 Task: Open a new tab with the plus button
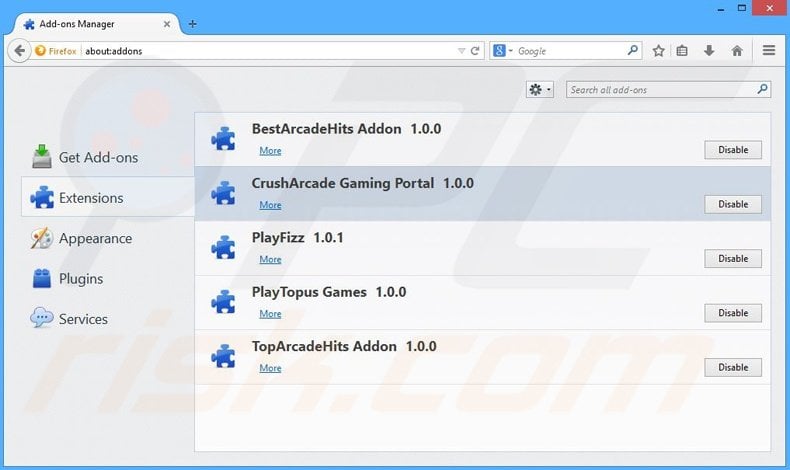tap(192, 24)
